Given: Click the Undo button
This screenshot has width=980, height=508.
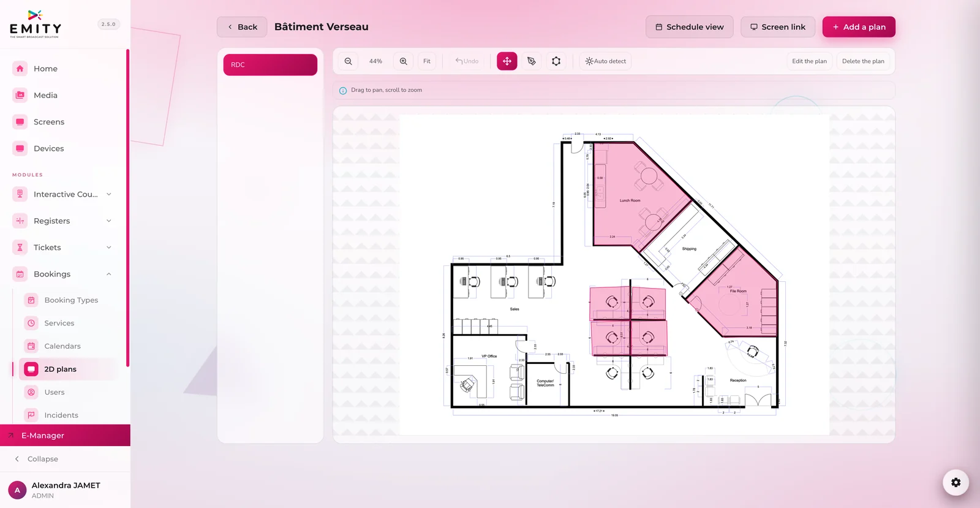Looking at the screenshot, I should [467, 61].
